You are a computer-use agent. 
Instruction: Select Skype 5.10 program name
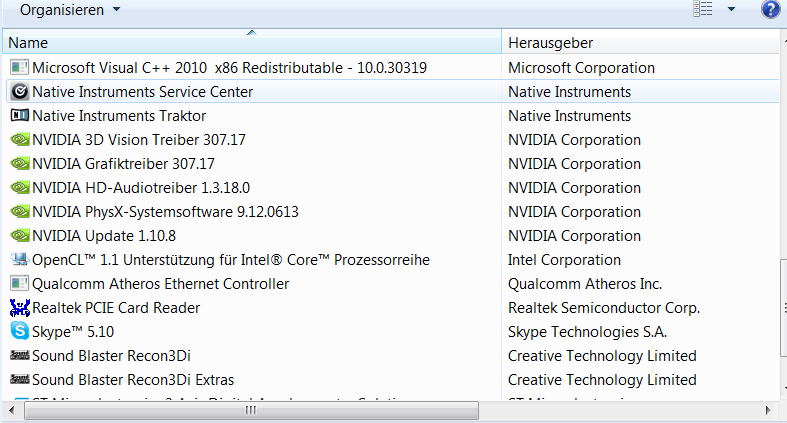coord(73,332)
